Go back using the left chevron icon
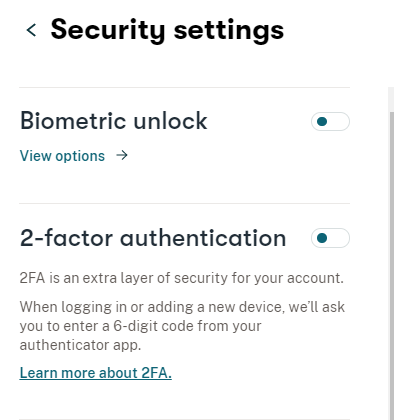 pyautogui.click(x=31, y=30)
